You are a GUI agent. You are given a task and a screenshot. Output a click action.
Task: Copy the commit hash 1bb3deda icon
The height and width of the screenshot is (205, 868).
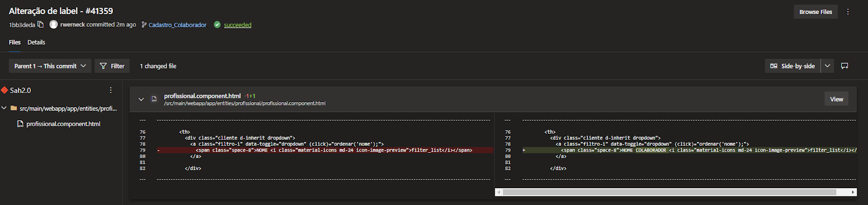point(41,24)
